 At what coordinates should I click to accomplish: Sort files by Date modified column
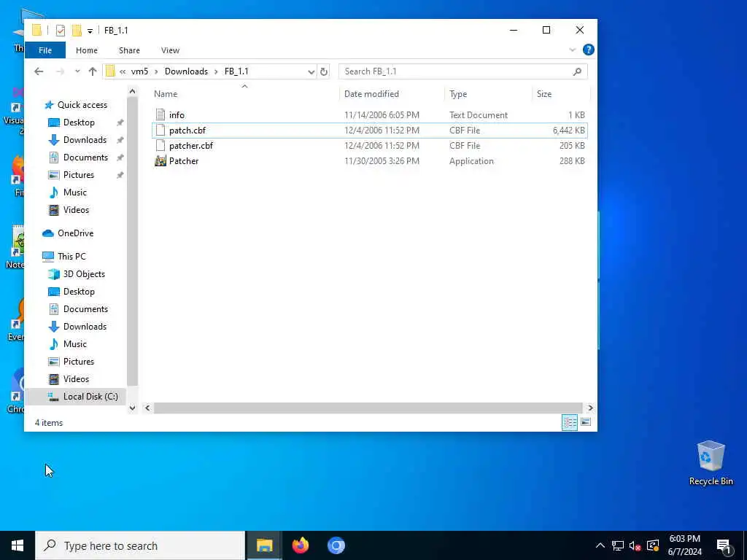[371, 94]
